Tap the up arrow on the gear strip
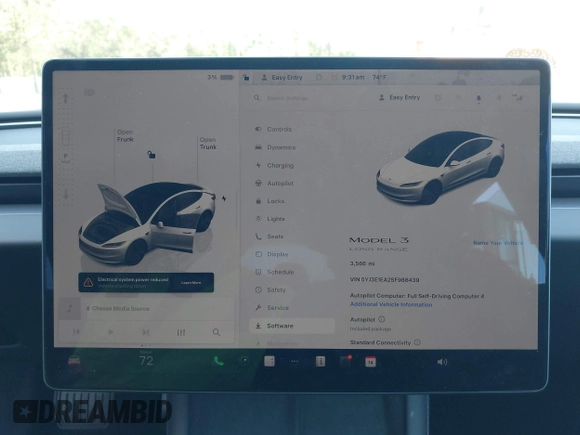Image resolution: width=580 pixels, height=435 pixels. tap(65, 98)
